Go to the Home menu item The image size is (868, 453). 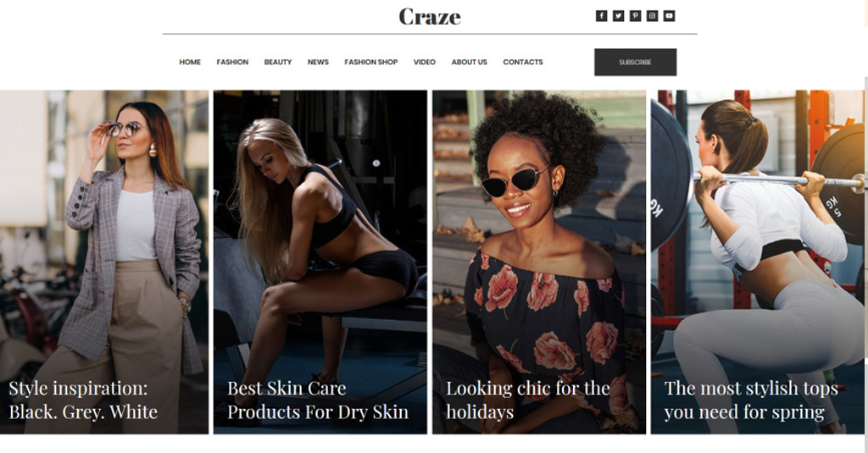pyautogui.click(x=190, y=62)
